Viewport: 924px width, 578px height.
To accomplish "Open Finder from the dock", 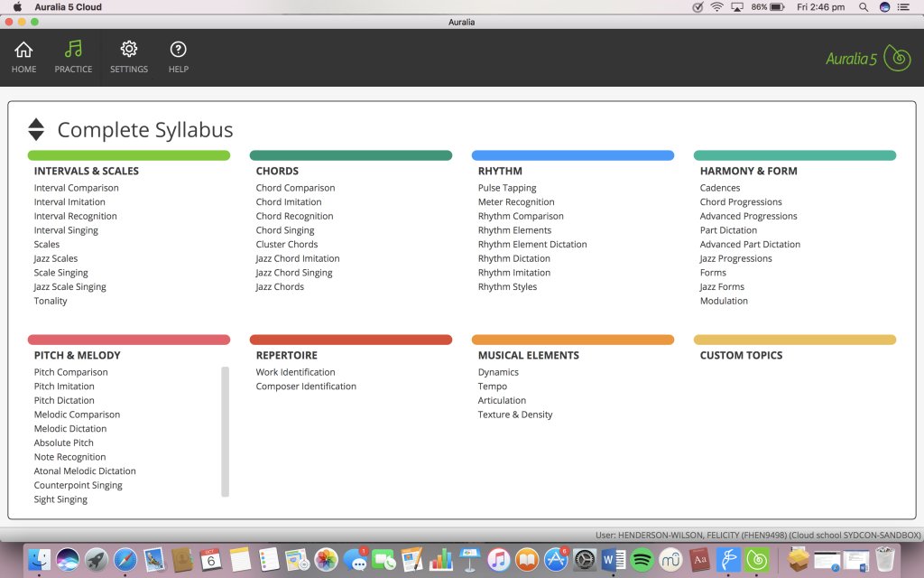I will (40, 559).
